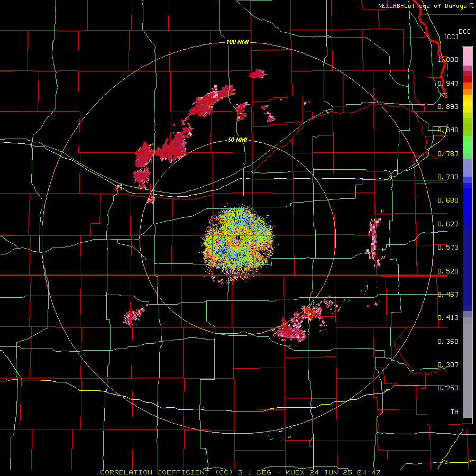The image size is (476, 476).
Task: Select the 0.253 legend value
Action: (x=448, y=388)
